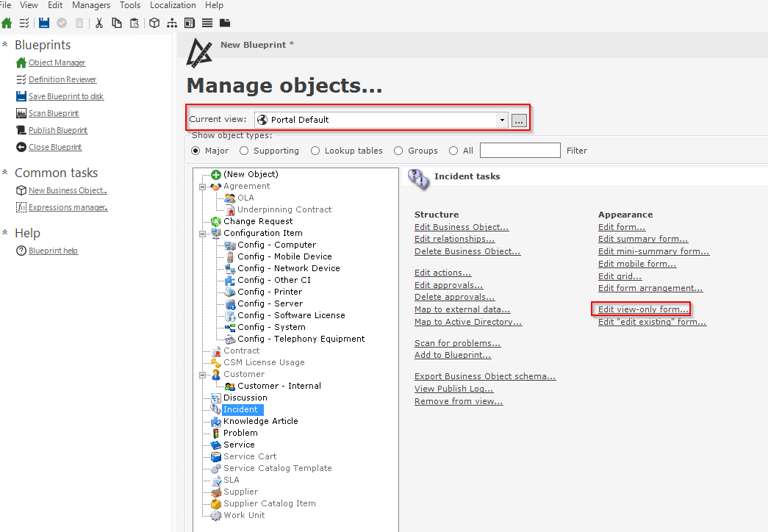Close the Blueprint via the sidebar icon
Screen dimensions: 768x532
(21, 147)
